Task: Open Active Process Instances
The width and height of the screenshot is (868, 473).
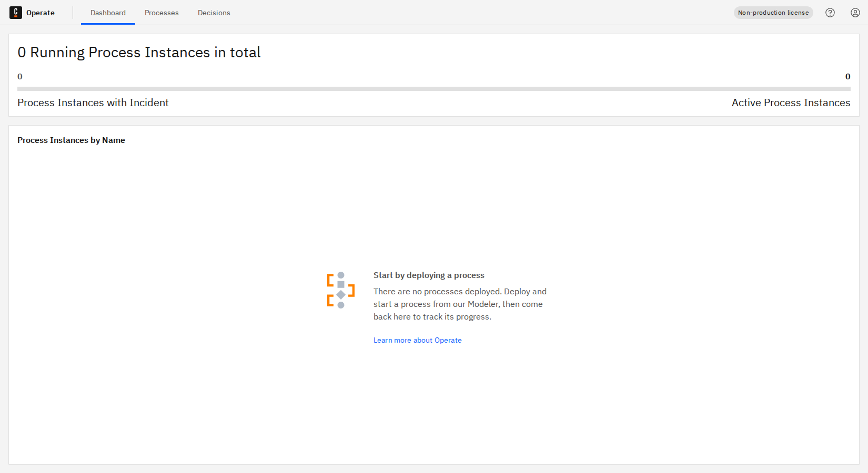Action: [x=791, y=102]
